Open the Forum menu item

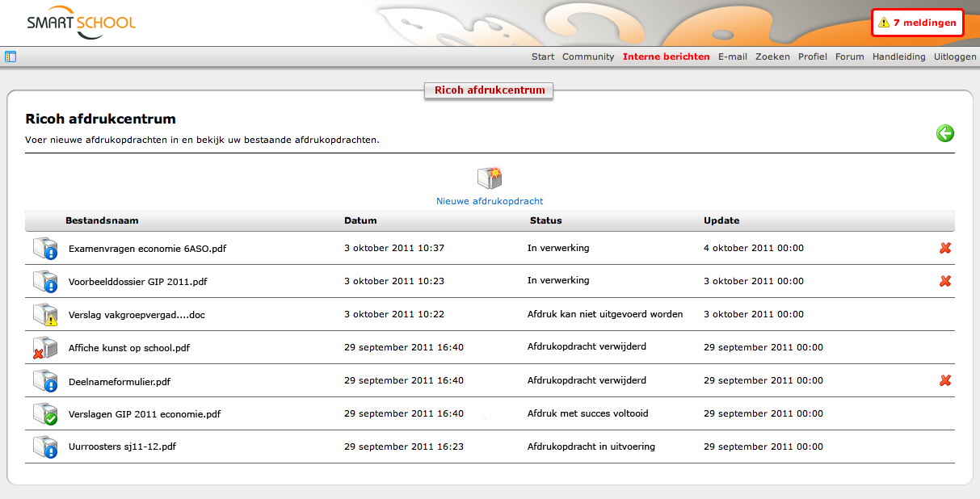point(850,57)
